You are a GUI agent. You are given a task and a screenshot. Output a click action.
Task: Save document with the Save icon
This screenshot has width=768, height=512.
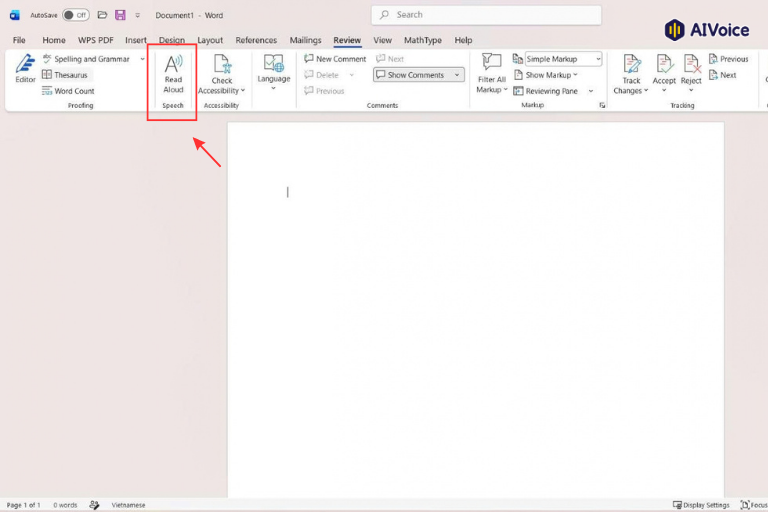coord(120,15)
